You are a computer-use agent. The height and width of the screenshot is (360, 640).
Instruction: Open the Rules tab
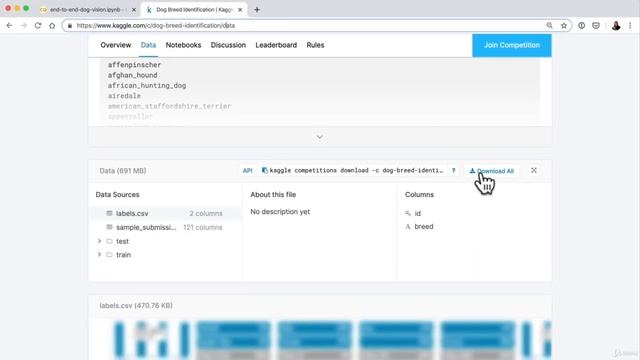tap(315, 45)
